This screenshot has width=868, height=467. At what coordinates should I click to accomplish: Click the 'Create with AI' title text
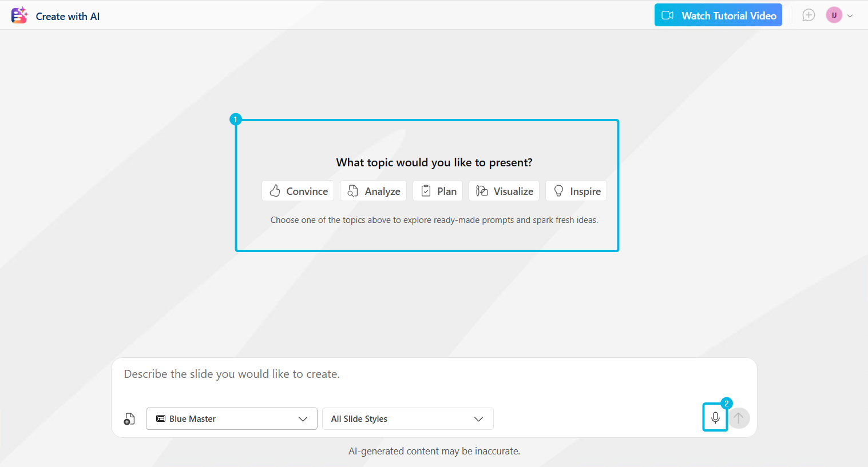(x=68, y=17)
